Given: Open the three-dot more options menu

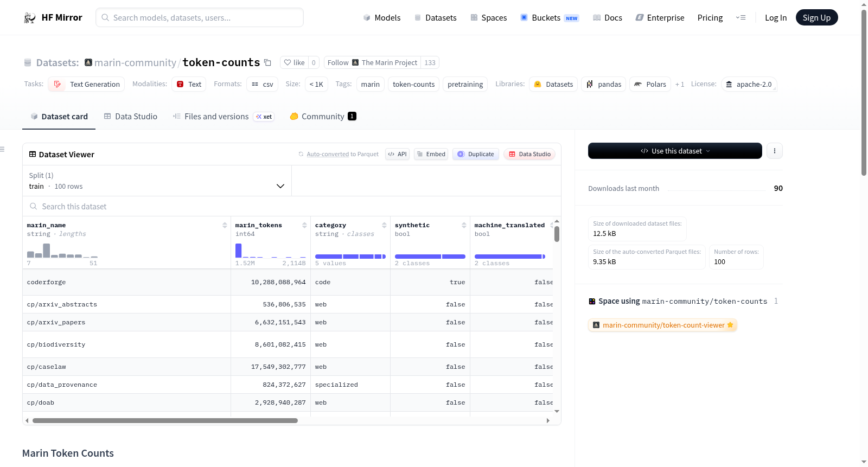Looking at the screenshot, I should point(775,151).
